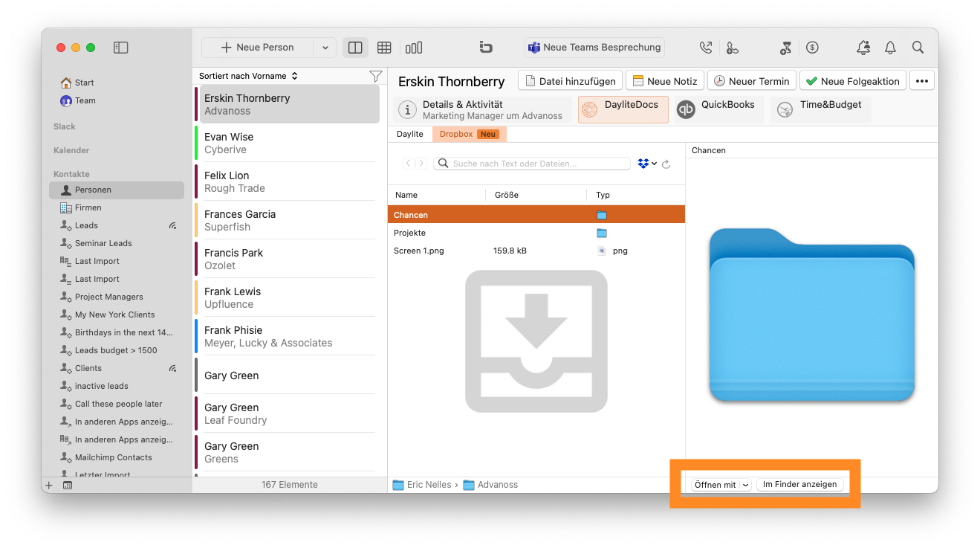Open the Sortiert nach Vorname sort menu
980x548 pixels.
coord(248,76)
